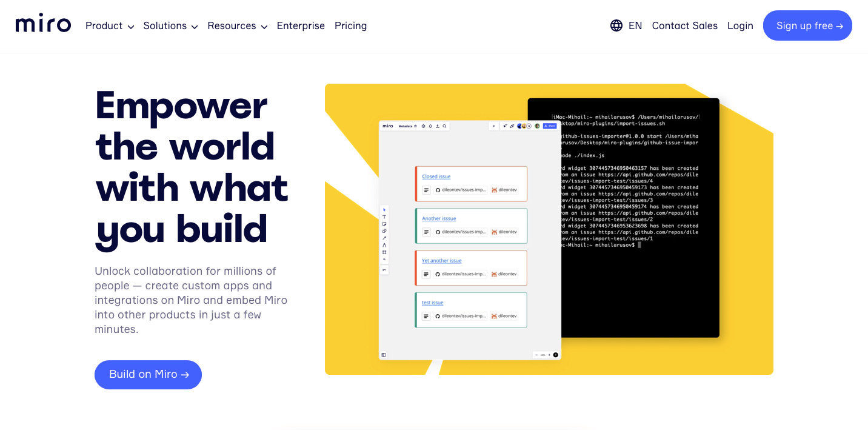Open the language selector showing EN
The width and height of the screenshot is (868, 430).
pyautogui.click(x=626, y=25)
